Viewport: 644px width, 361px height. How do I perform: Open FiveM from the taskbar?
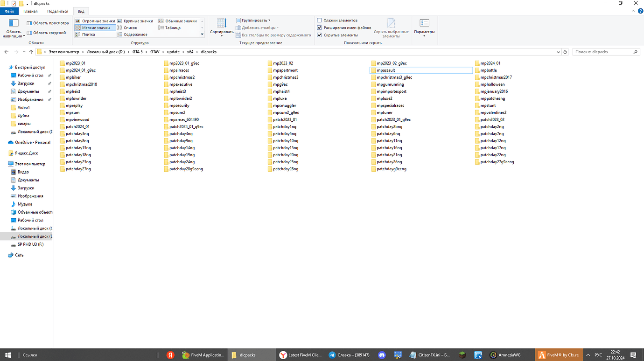point(559,354)
